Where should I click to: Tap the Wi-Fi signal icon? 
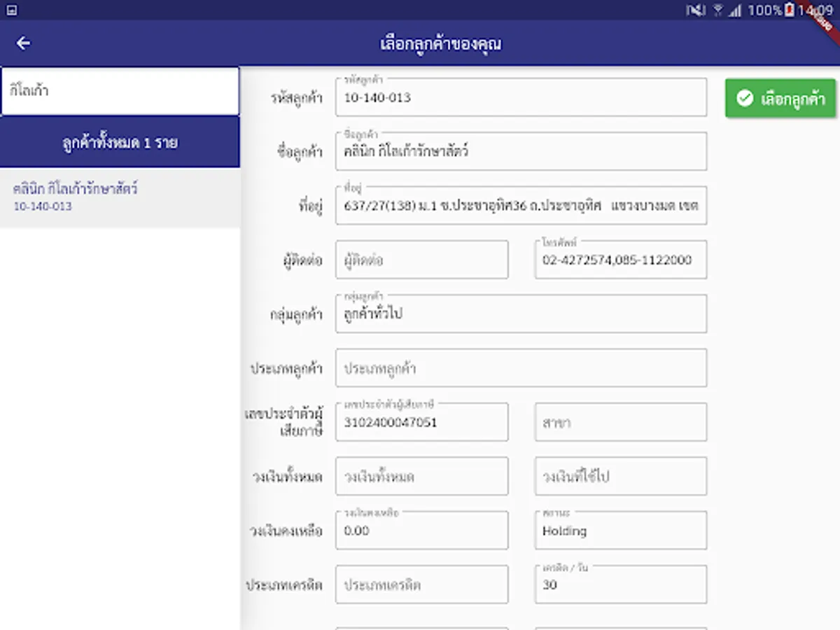[717, 10]
